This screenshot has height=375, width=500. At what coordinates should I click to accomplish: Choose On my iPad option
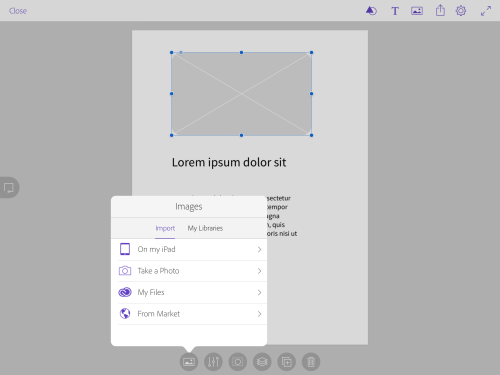pos(189,250)
